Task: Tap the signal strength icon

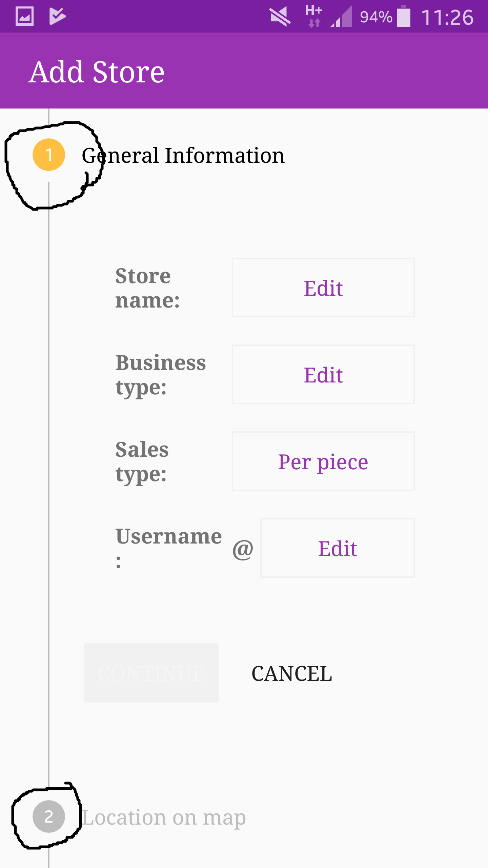Action: (x=342, y=17)
